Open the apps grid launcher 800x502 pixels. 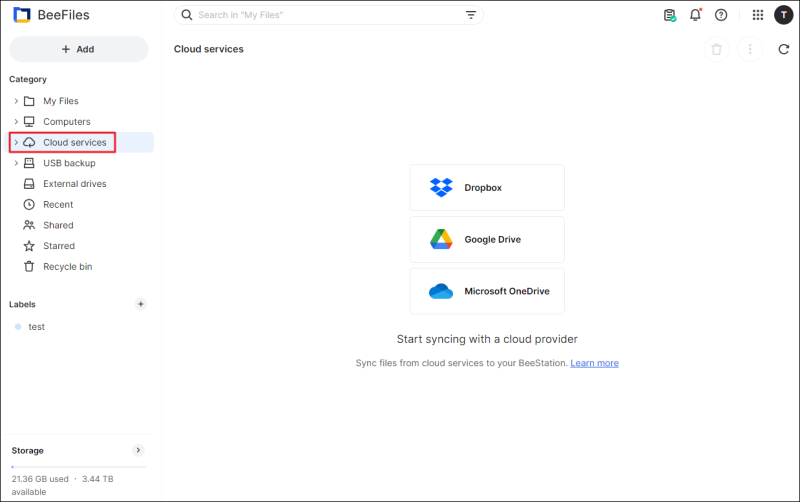click(x=758, y=15)
